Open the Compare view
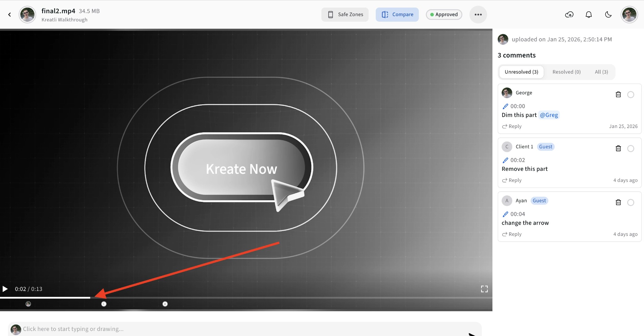This screenshot has height=336, width=644. click(x=397, y=14)
